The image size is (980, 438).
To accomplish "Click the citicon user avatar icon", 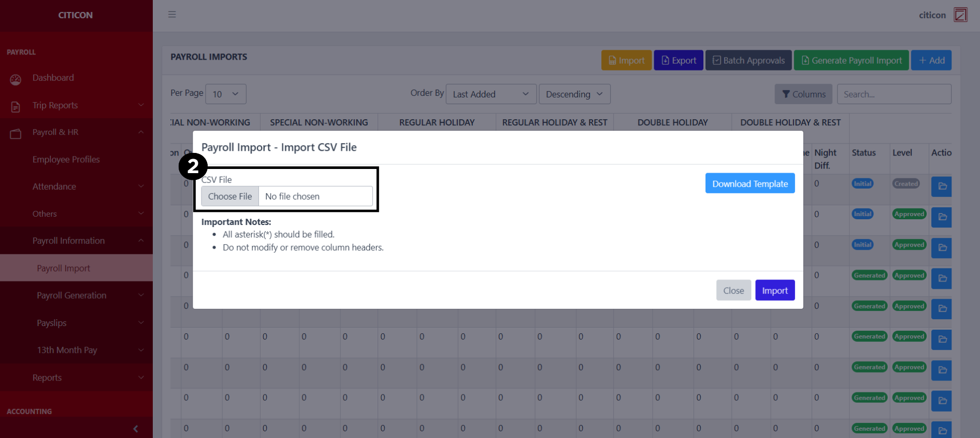I will pyautogui.click(x=960, y=15).
